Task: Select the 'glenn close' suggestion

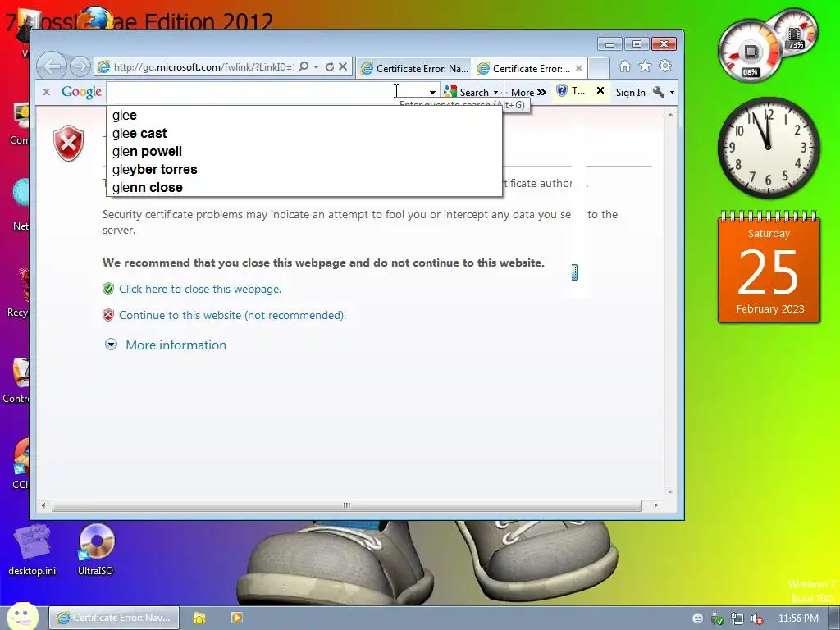Action: 304,188
